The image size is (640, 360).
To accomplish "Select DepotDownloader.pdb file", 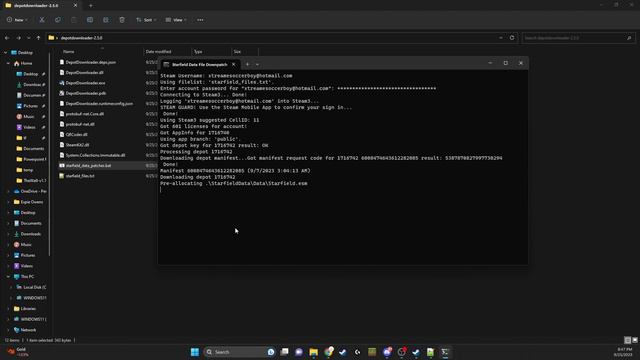I will pyautogui.click(x=86, y=93).
